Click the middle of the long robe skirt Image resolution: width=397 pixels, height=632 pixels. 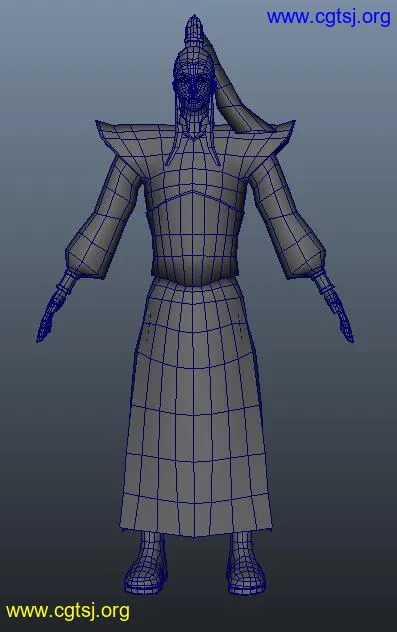[195, 407]
